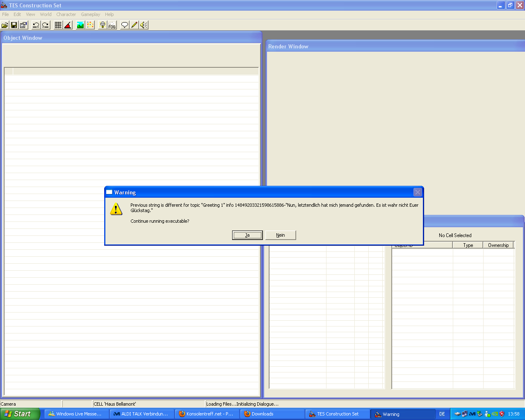
Task: Click the floppy disk save icon
Action: click(x=14, y=25)
